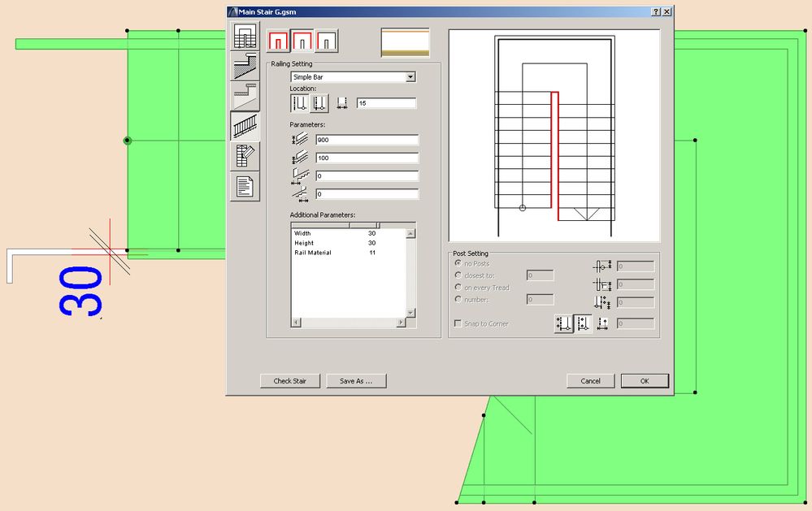Select the number radio button
The height and width of the screenshot is (511, 812).
(x=458, y=299)
